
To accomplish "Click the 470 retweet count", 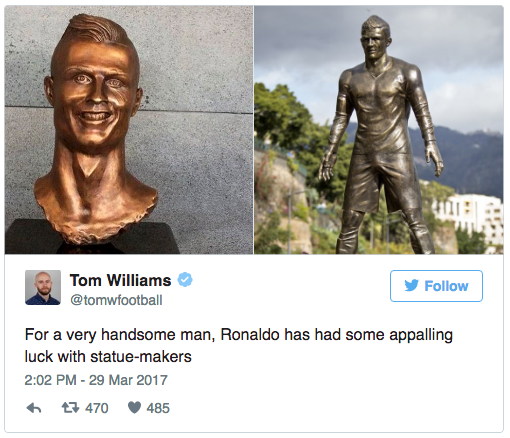I will (x=97, y=408).
